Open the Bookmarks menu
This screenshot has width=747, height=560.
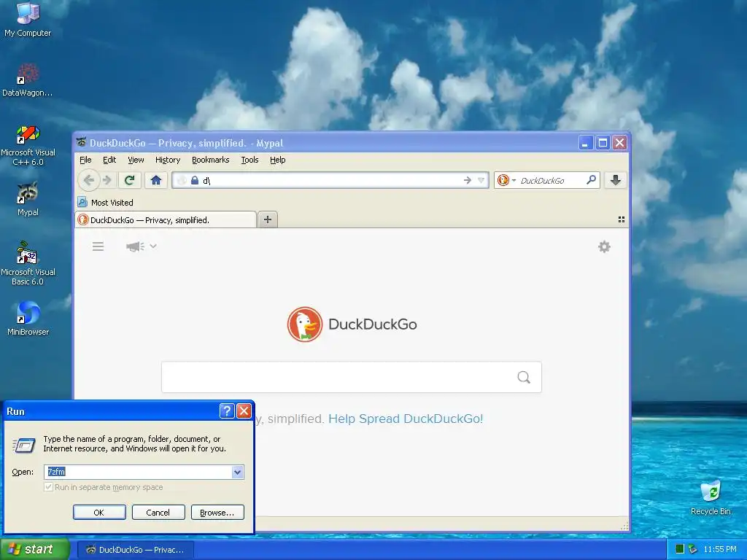(211, 160)
